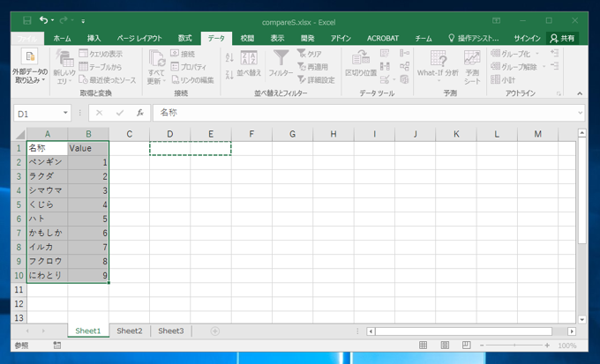600x364 pixels.
Task: Open the 校閲 ribbon tab
Action: coord(247,38)
